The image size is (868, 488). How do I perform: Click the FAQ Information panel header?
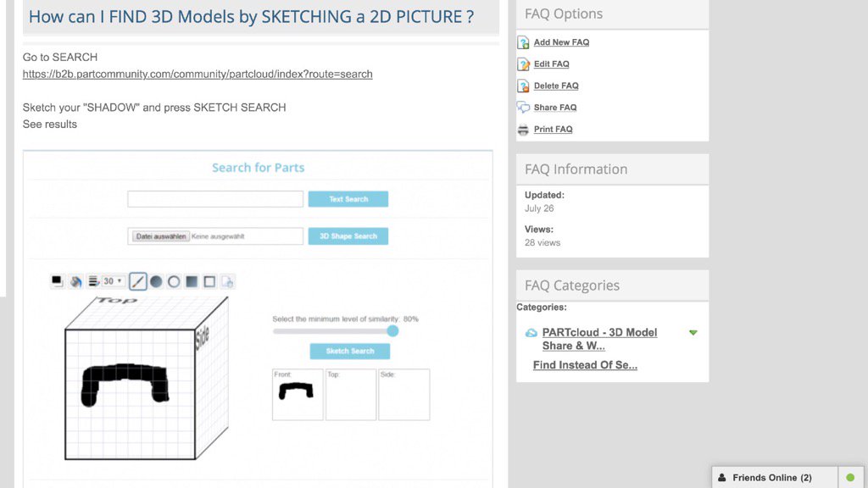(x=612, y=169)
